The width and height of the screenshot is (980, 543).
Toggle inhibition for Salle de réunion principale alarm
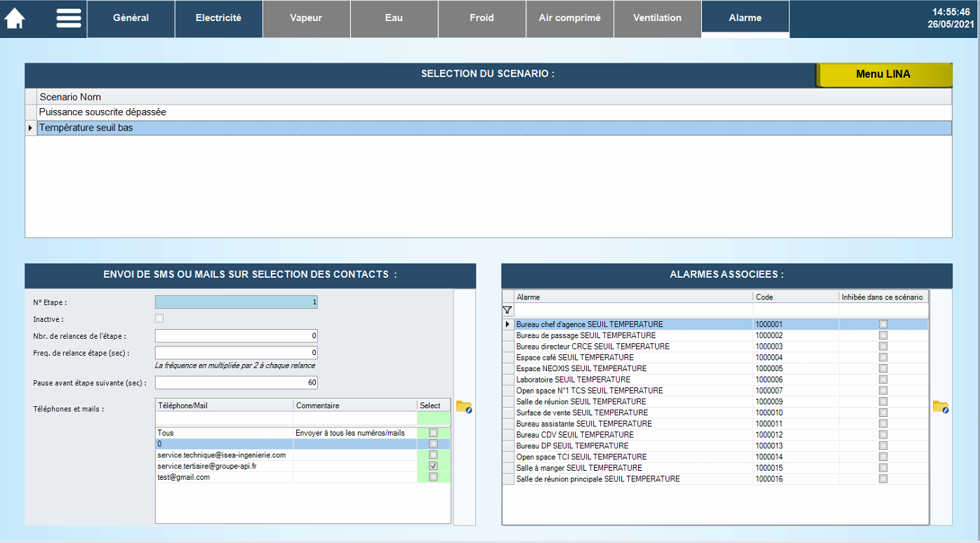883,478
